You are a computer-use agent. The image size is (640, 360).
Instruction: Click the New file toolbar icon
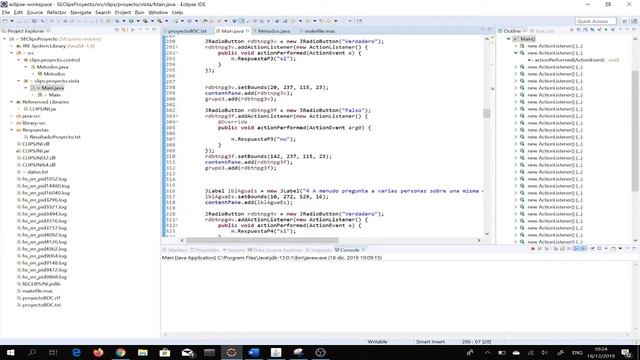click(x=5, y=21)
